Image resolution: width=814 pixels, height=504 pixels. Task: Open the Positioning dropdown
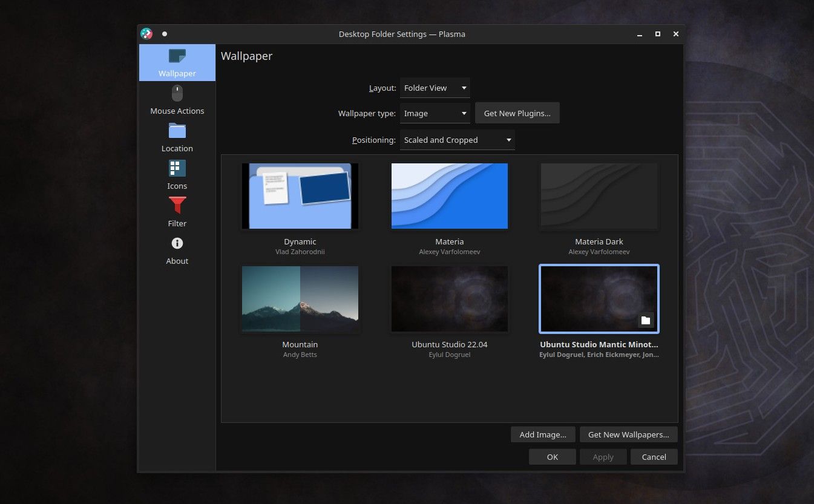click(457, 140)
